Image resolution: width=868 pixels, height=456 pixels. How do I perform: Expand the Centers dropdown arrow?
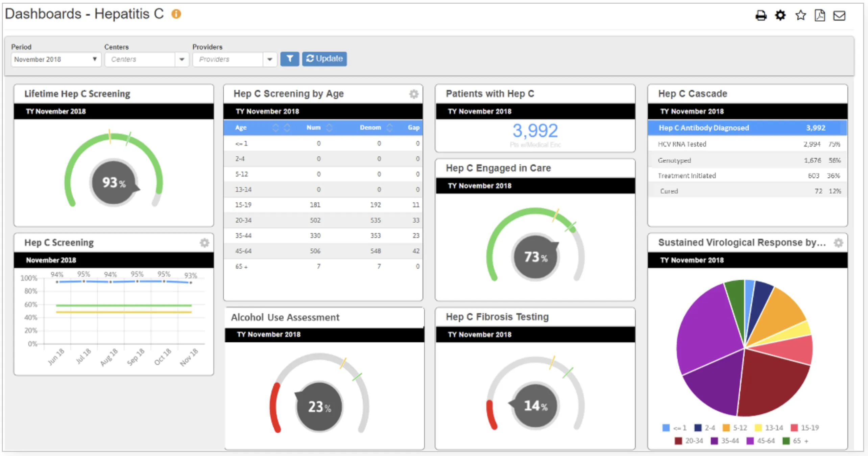click(182, 60)
